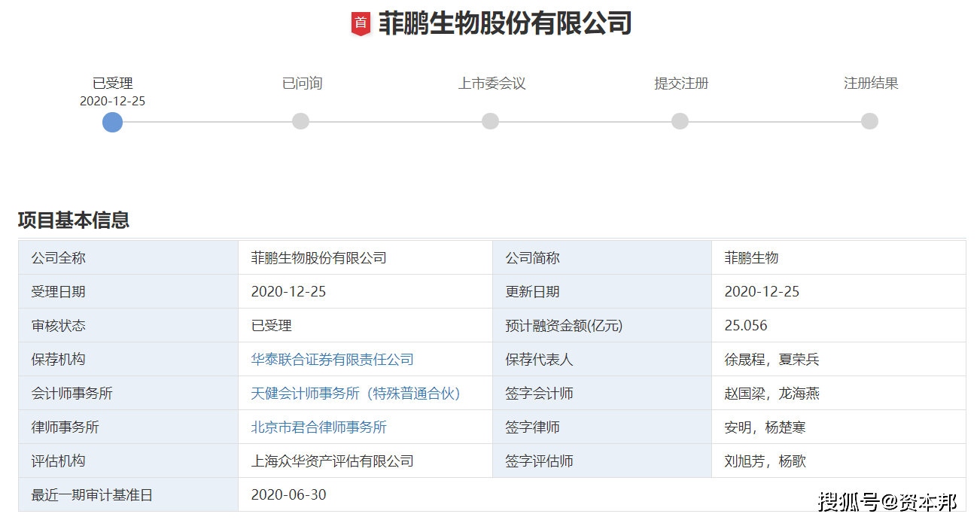Click the 审核状态 label cell
The image size is (980, 523).
coord(129,325)
